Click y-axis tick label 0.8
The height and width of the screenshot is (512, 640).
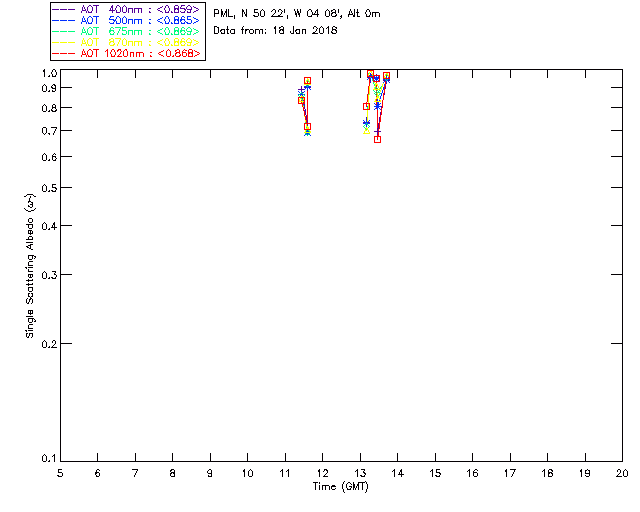(49, 108)
